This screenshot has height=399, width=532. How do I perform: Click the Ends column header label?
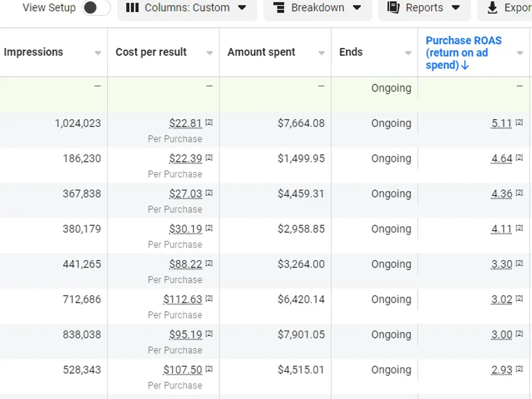(350, 53)
